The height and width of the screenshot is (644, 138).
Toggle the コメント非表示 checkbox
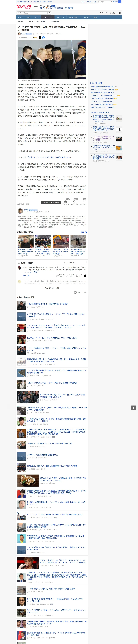75,292
